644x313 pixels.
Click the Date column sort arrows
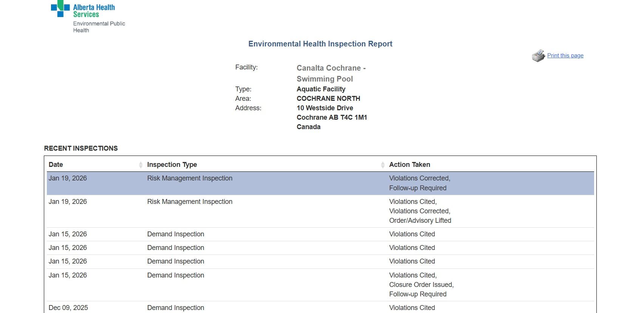point(141,165)
